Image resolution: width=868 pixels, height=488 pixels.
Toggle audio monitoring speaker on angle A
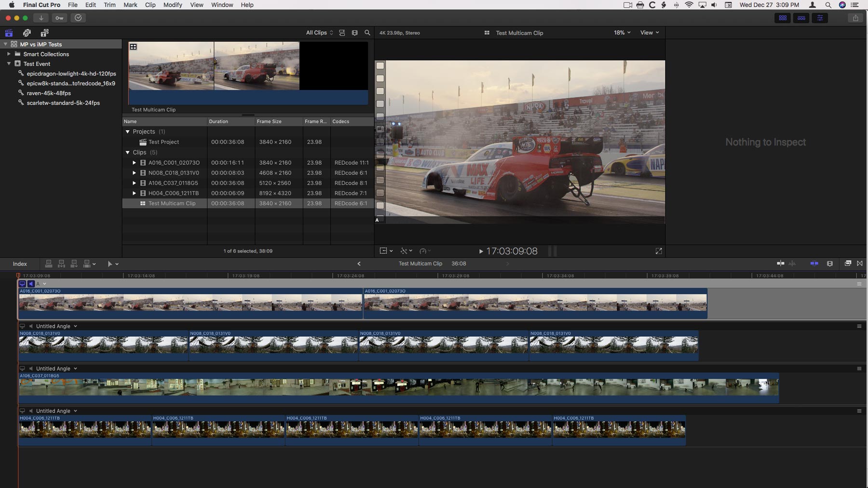point(31,284)
